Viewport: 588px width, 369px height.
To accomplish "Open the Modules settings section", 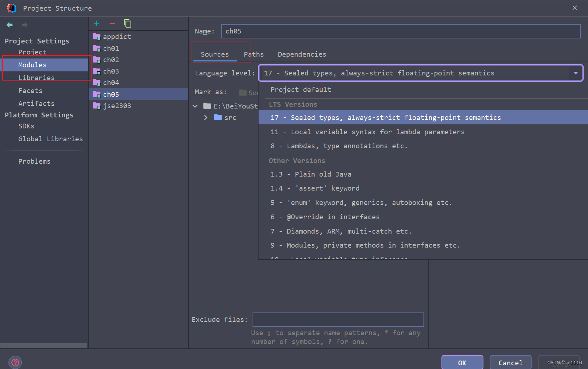I will 44,65.
